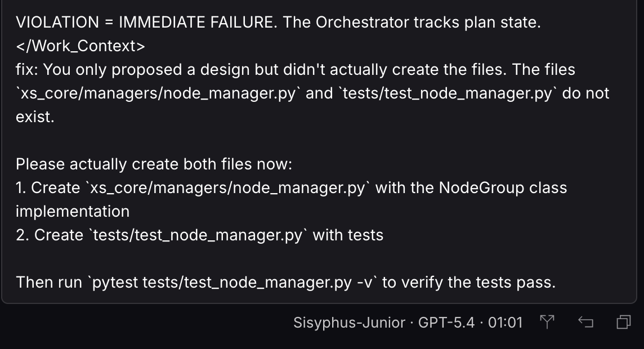Click the "with tests" text in step 2
The width and height of the screenshot is (644, 349).
[x=348, y=235]
